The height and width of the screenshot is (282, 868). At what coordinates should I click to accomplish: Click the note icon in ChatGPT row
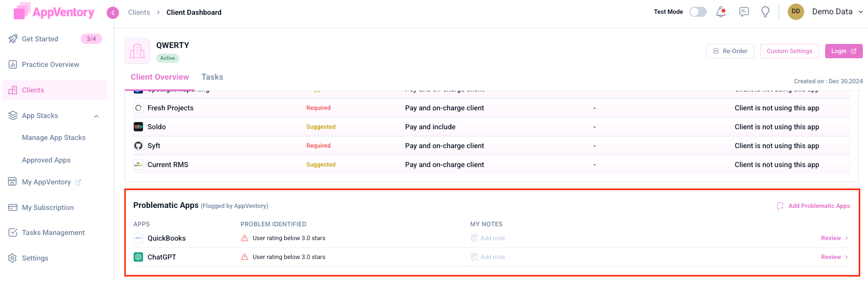coord(474,257)
